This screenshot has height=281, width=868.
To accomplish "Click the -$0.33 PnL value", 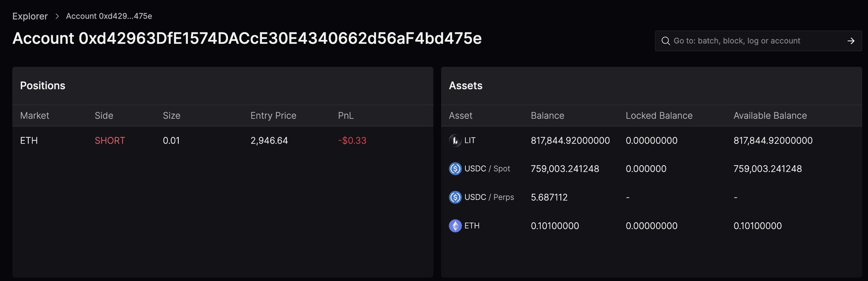I will click(x=352, y=140).
